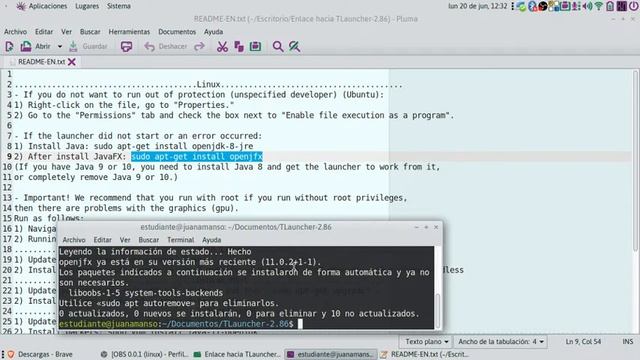Click terminal line "liboobs-1-5 system-tools-backends"

[x=146, y=293]
